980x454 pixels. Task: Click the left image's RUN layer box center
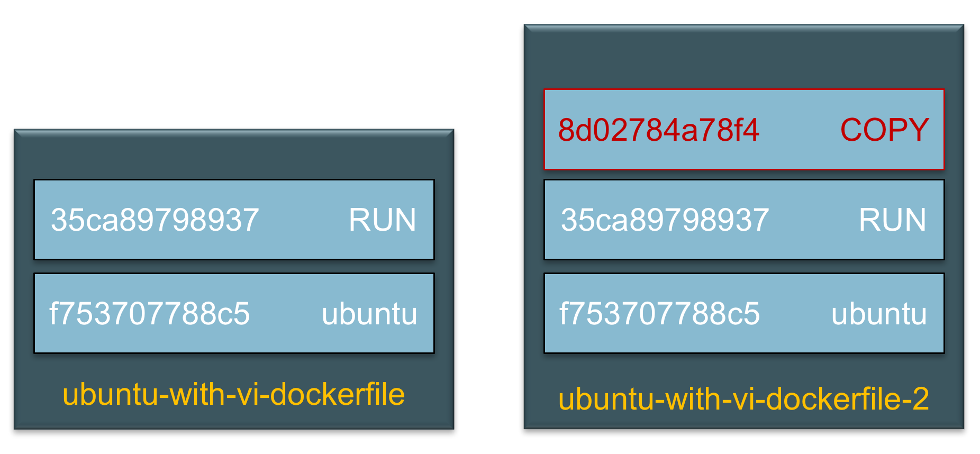click(234, 220)
